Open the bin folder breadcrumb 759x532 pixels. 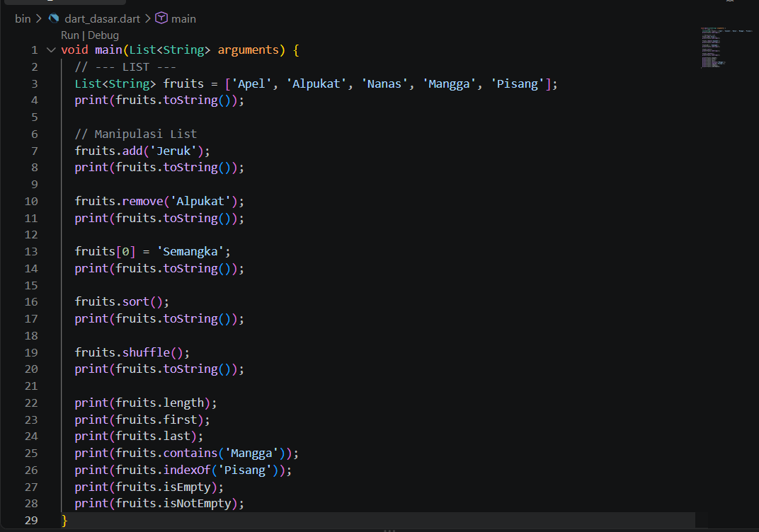23,19
